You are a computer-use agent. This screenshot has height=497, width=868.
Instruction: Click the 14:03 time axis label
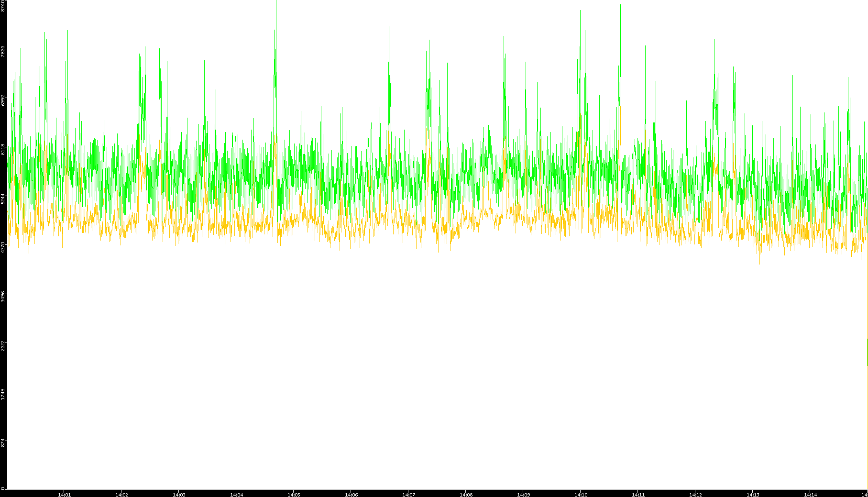coord(179,495)
